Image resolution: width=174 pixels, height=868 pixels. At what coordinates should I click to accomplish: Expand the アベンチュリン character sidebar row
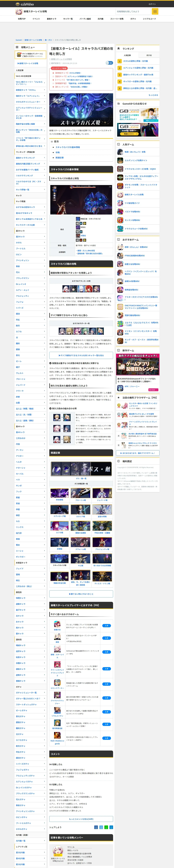pyautogui.click(x=30, y=260)
